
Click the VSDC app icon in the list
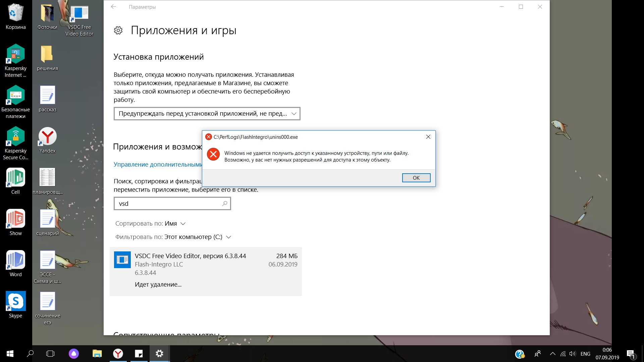point(122,260)
